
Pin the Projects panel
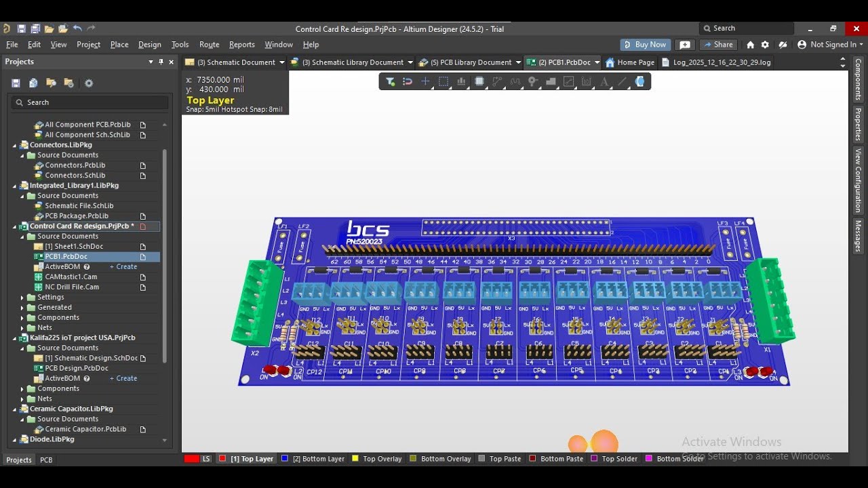pyautogui.click(x=161, y=62)
